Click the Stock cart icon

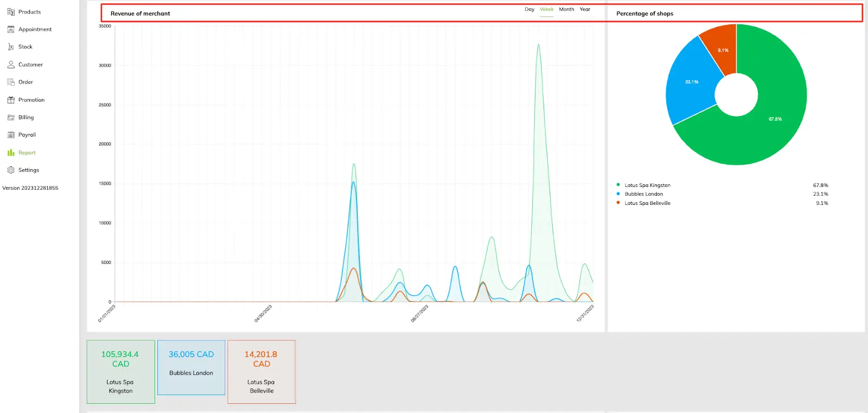(x=11, y=47)
